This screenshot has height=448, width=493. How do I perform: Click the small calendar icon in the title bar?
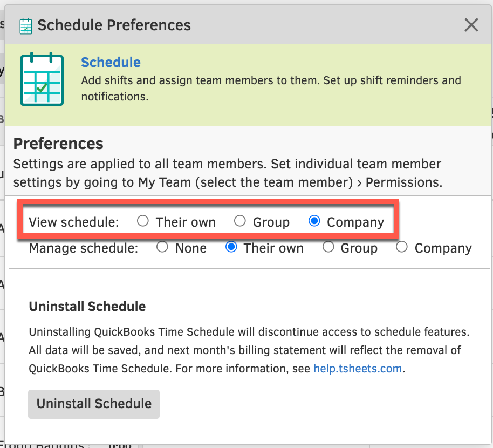click(x=25, y=25)
